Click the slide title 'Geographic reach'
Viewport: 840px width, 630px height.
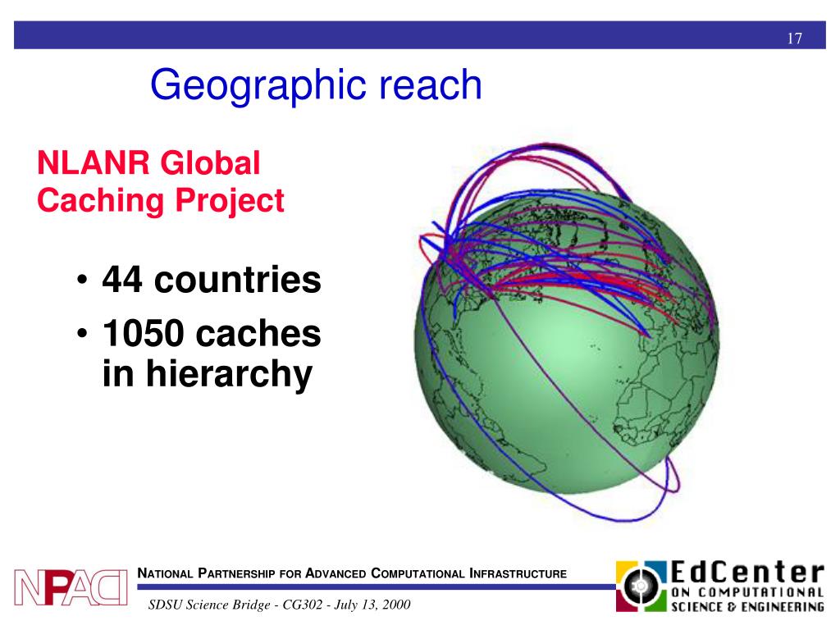(316, 84)
